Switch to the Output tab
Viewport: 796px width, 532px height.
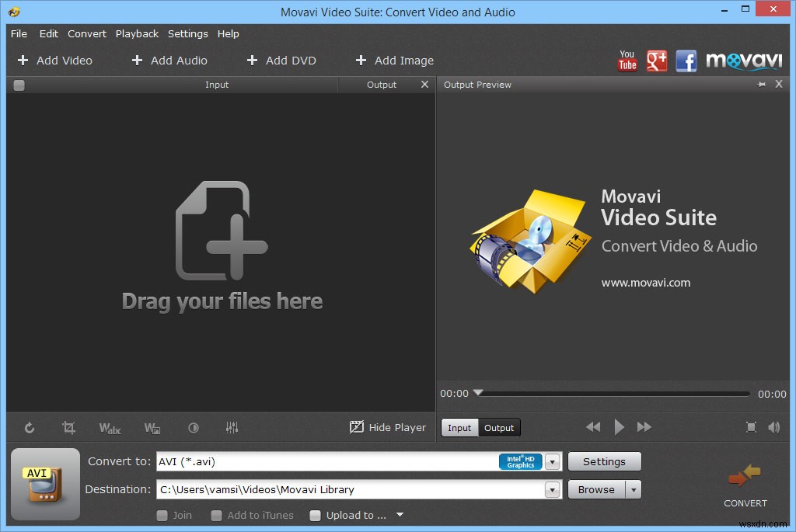coord(382,85)
